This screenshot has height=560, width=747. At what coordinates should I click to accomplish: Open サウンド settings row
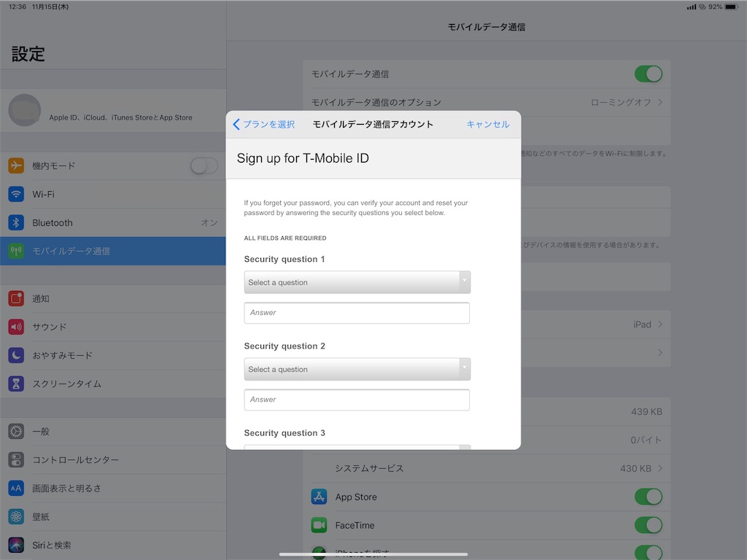(x=113, y=327)
